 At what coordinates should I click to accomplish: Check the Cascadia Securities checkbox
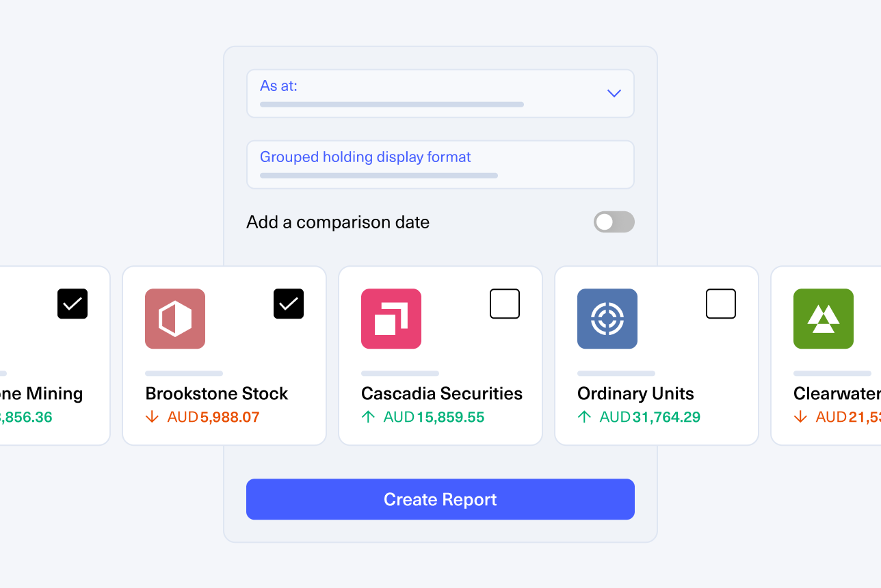pyautogui.click(x=505, y=304)
